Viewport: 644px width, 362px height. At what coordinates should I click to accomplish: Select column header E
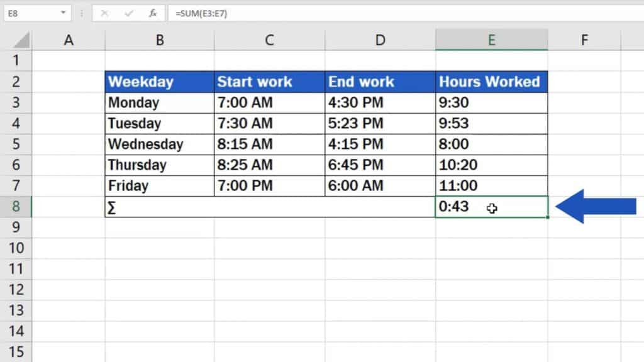click(491, 39)
